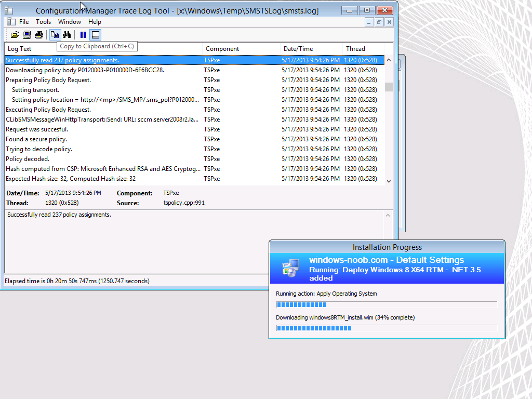
Task: Click the windows8RTM_install.wim download progress bar
Action: 387,328
